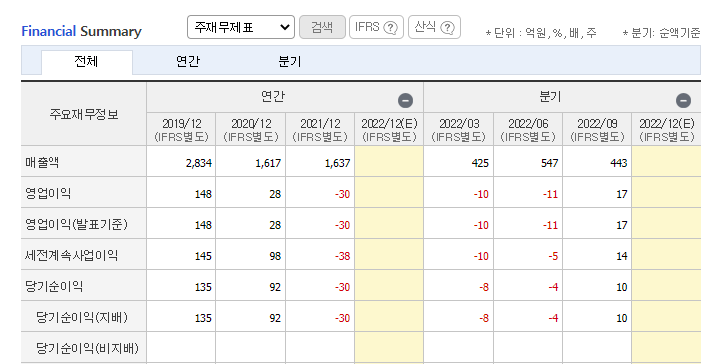Screen dimensions: 702x364
Task: Collapse the 분기 column group
Action: point(683,100)
